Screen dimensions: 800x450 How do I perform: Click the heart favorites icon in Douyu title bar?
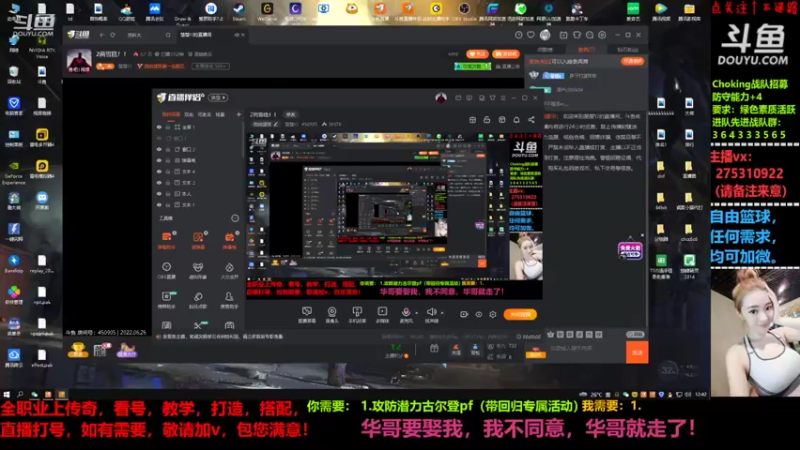531,35
